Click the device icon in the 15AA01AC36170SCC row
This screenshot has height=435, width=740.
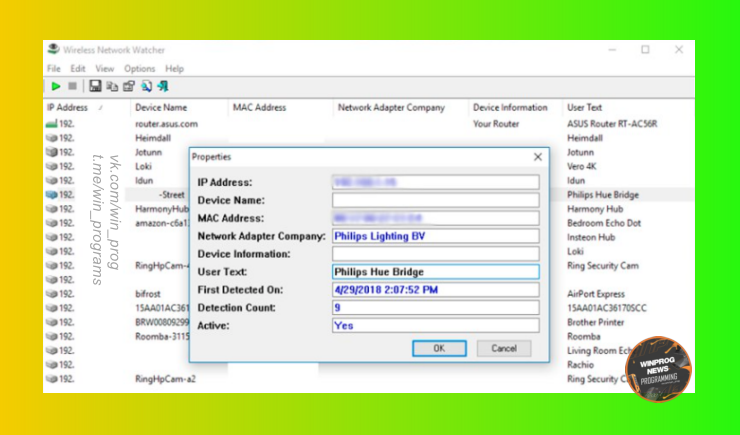51,308
